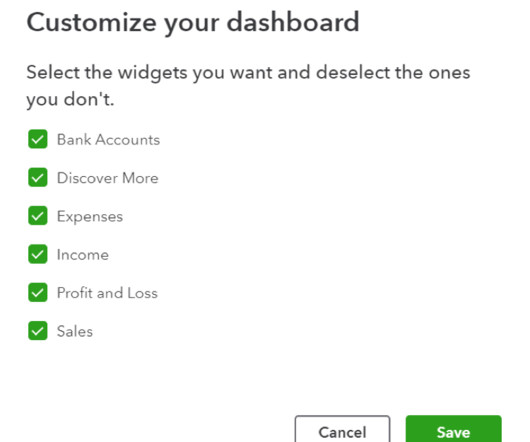Disable the Profit and Loss checkbox
Viewport: 530px width, 442px height.
pyautogui.click(x=38, y=292)
